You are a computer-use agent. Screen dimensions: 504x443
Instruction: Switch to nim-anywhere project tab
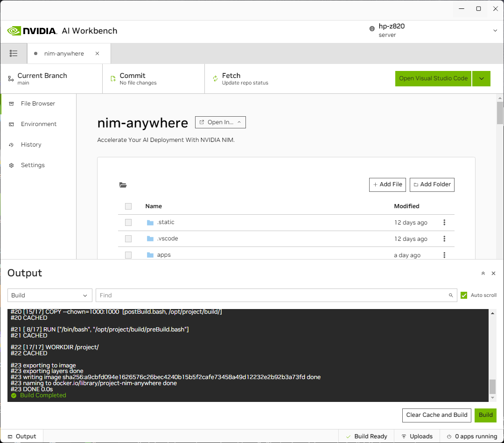tap(64, 53)
